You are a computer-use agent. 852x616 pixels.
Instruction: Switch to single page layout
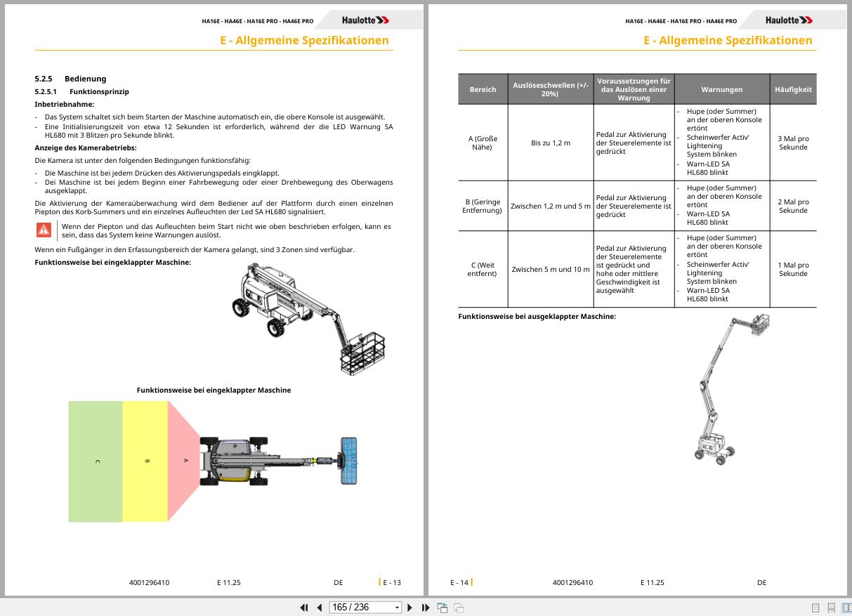[815, 608]
